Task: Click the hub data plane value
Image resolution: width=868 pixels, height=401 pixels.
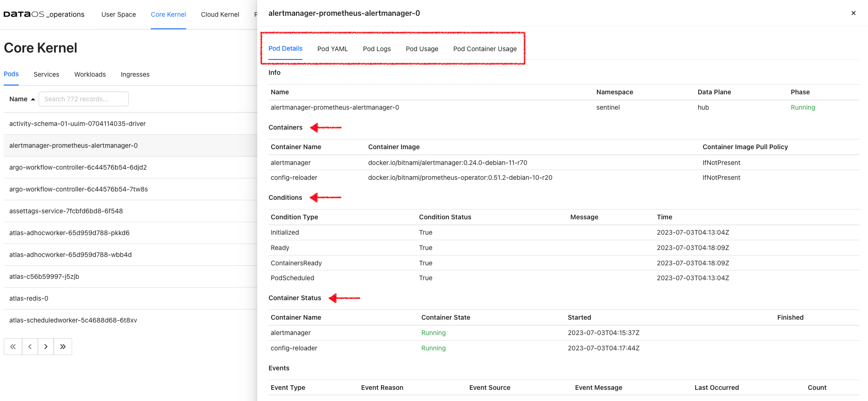Action: coord(703,107)
